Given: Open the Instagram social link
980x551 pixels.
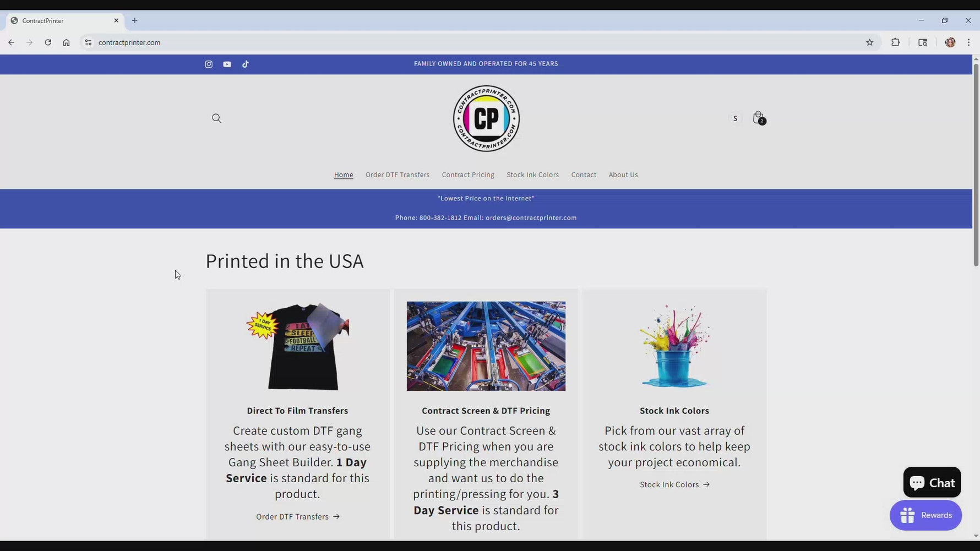Looking at the screenshot, I should (209, 64).
